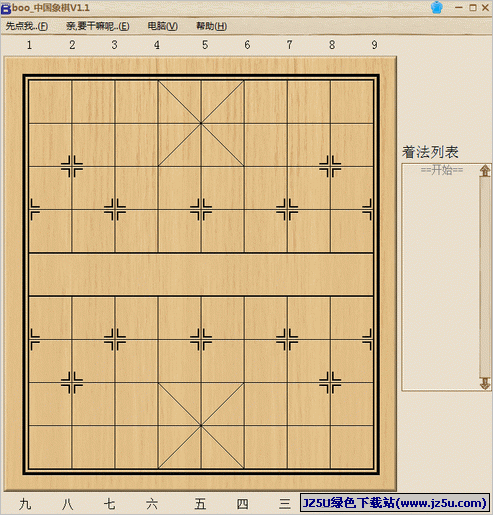Screen dimensions: 493x515
Task: Click the upper-right cannon position marker
Action: [330, 166]
